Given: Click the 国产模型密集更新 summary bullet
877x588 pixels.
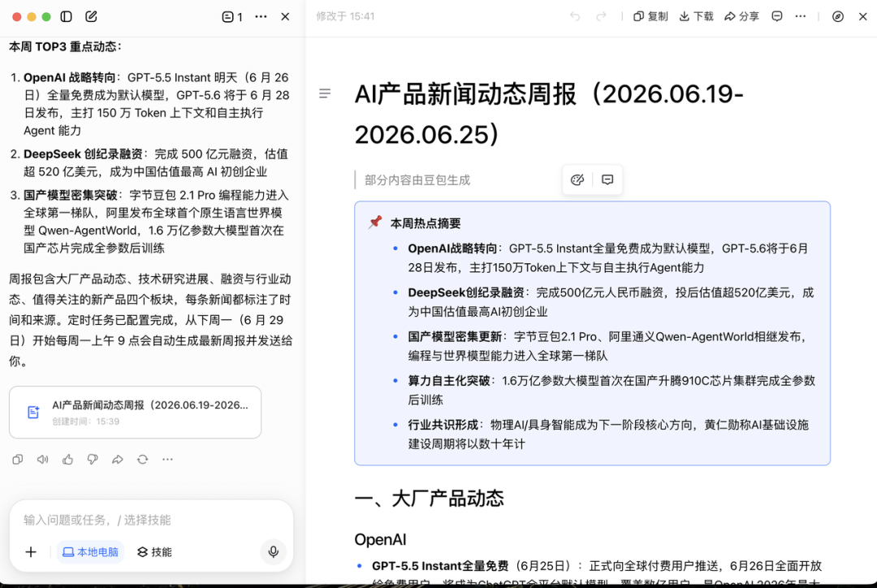Looking at the screenshot, I should (607, 346).
